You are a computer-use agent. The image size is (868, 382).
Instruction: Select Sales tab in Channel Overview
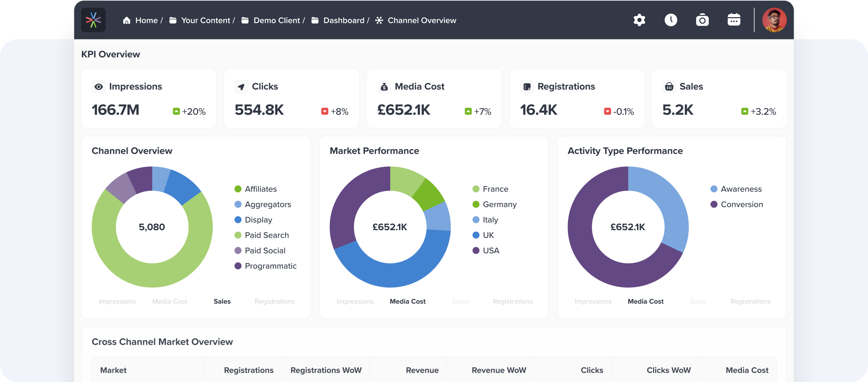[222, 301]
